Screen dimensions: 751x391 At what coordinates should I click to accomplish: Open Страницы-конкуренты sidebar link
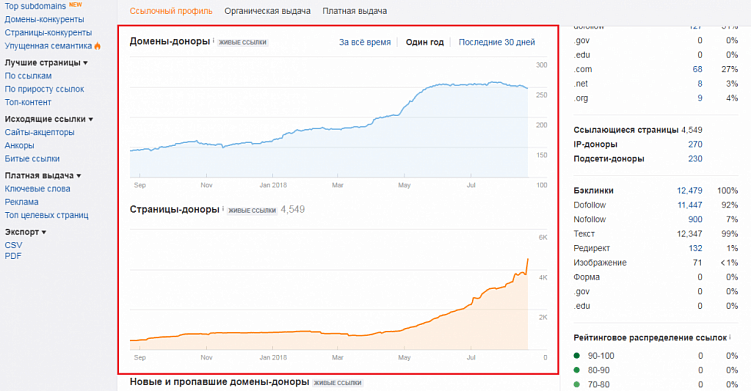(48, 33)
